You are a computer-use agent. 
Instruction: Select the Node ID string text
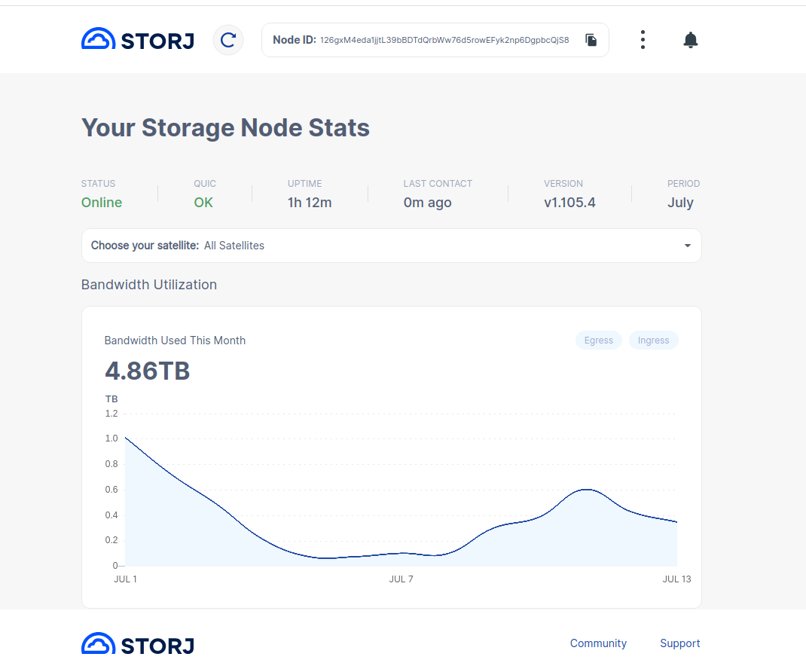444,40
